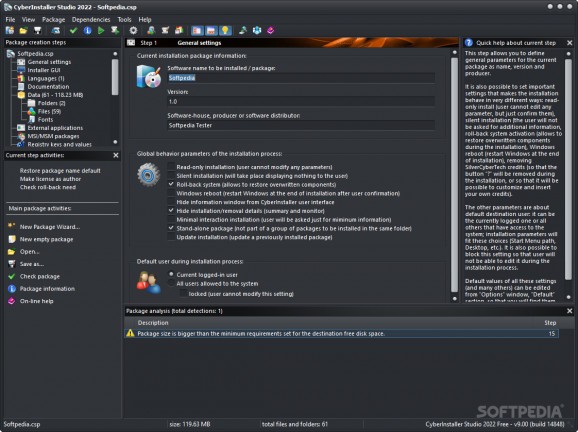Select Data (61 - 118.23 MB) tree item
The image size is (578, 432).
tap(55, 95)
